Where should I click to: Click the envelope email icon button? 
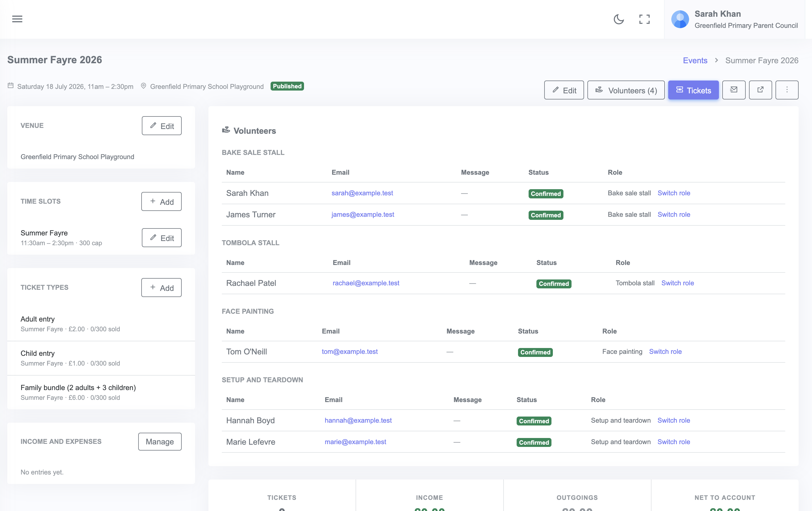(x=733, y=90)
